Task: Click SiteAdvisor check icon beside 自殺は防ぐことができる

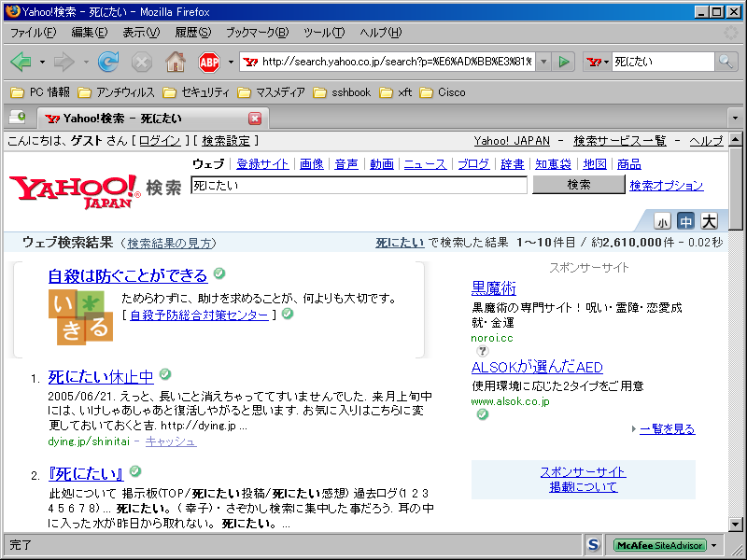Action: pyautogui.click(x=219, y=273)
